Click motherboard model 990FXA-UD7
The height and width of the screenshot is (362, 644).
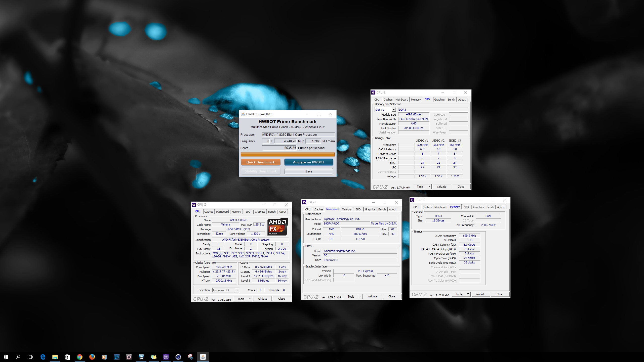[346, 223]
